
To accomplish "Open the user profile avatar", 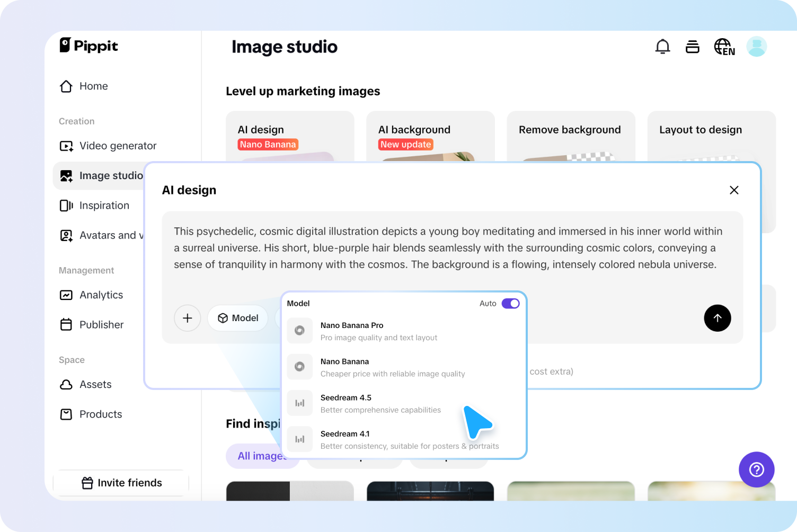I will [757, 47].
